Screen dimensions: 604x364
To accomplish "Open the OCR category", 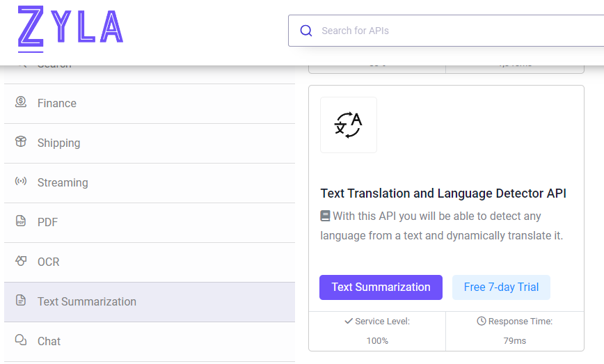I will pos(150,262).
